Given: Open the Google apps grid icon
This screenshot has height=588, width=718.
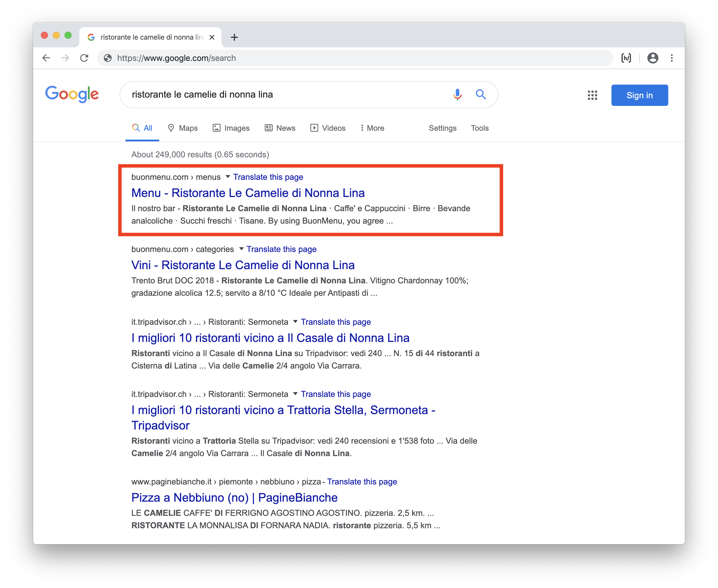Looking at the screenshot, I should pos(592,95).
